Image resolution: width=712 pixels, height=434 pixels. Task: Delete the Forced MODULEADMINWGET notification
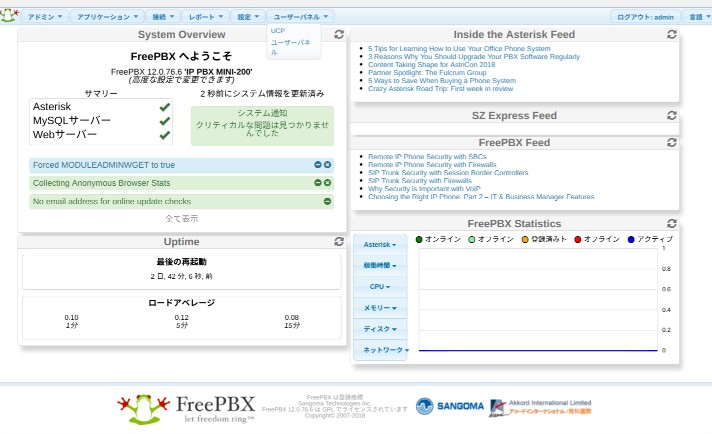(x=327, y=165)
